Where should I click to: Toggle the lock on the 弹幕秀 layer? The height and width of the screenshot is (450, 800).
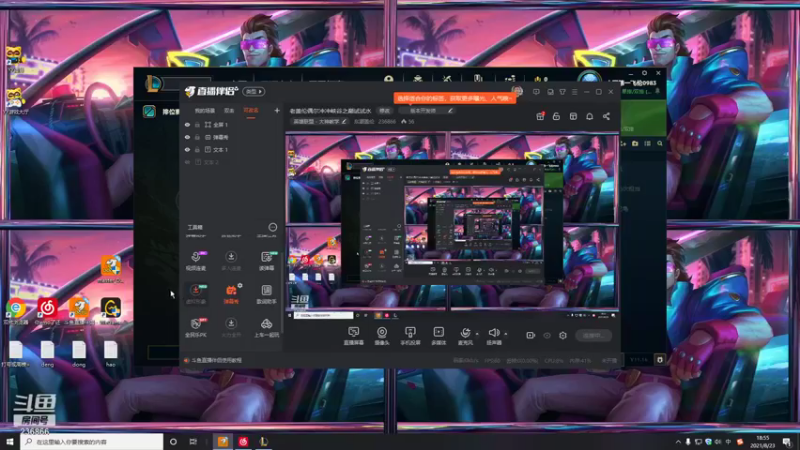197,137
